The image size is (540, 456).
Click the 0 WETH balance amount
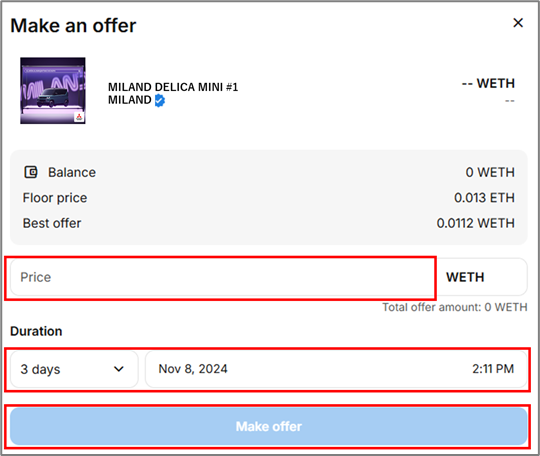point(490,172)
